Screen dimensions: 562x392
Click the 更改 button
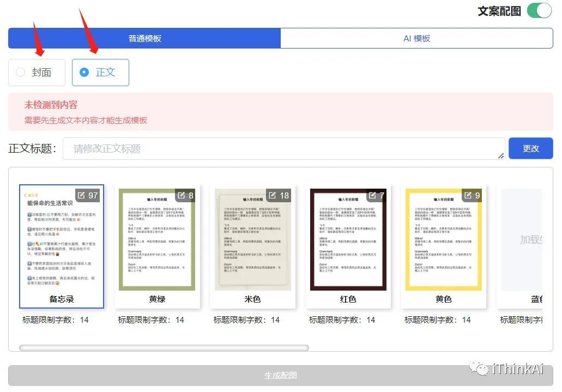[530, 148]
